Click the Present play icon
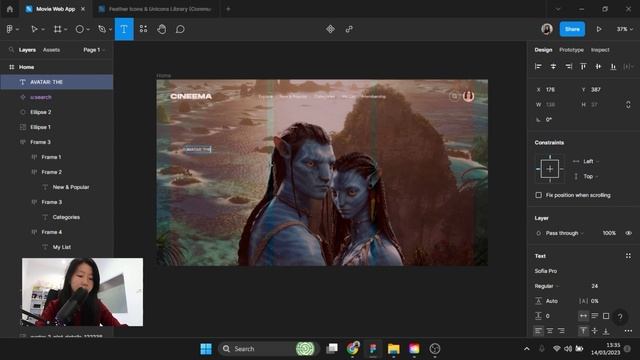 pyautogui.click(x=599, y=29)
